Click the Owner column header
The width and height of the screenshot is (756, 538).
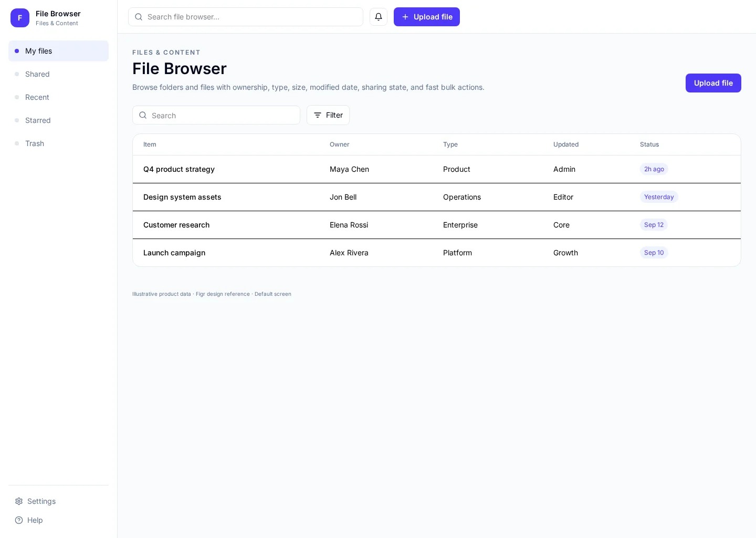[x=339, y=144]
